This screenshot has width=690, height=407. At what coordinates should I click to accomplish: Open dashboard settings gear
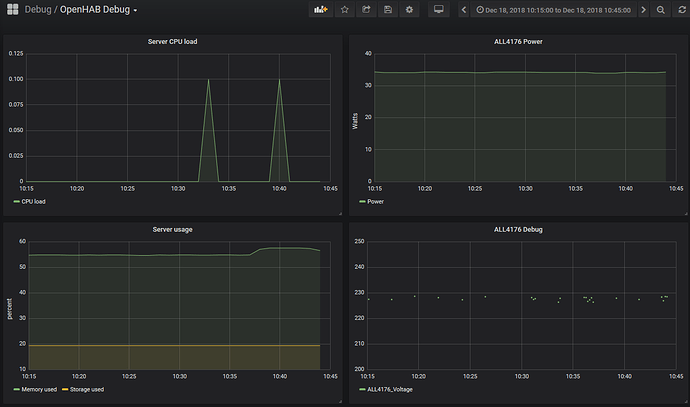point(409,9)
